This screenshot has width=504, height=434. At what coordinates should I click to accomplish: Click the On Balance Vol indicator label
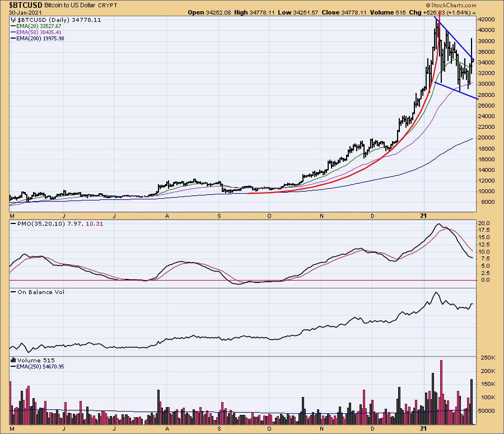[41, 292]
